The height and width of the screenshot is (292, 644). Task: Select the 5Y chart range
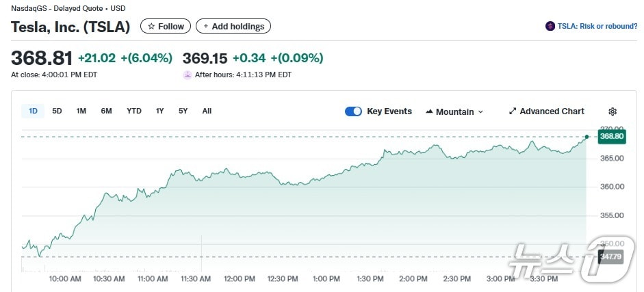183,111
